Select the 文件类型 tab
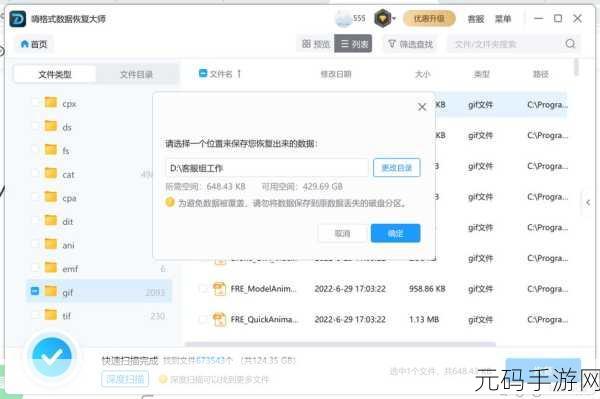600x399 pixels. point(55,74)
